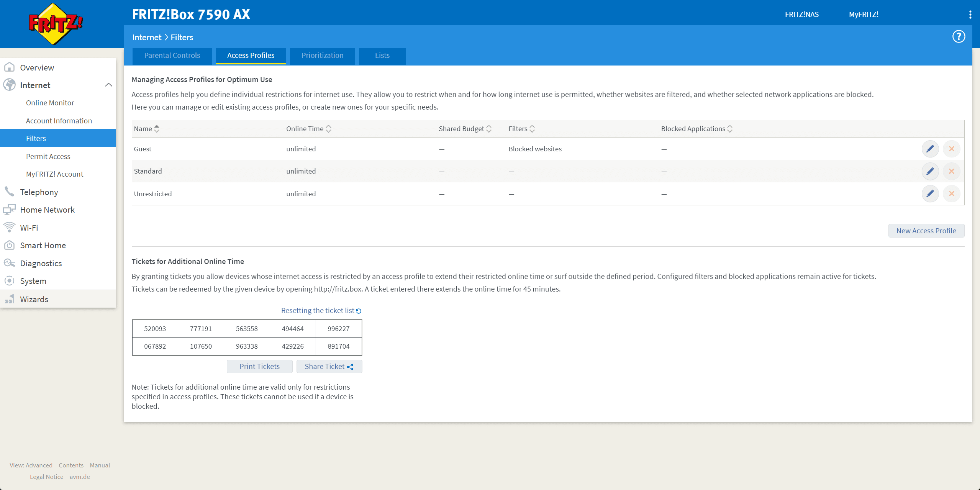Delete the Guest access profile
This screenshot has height=490, width=980.
[x=951, y=149]
